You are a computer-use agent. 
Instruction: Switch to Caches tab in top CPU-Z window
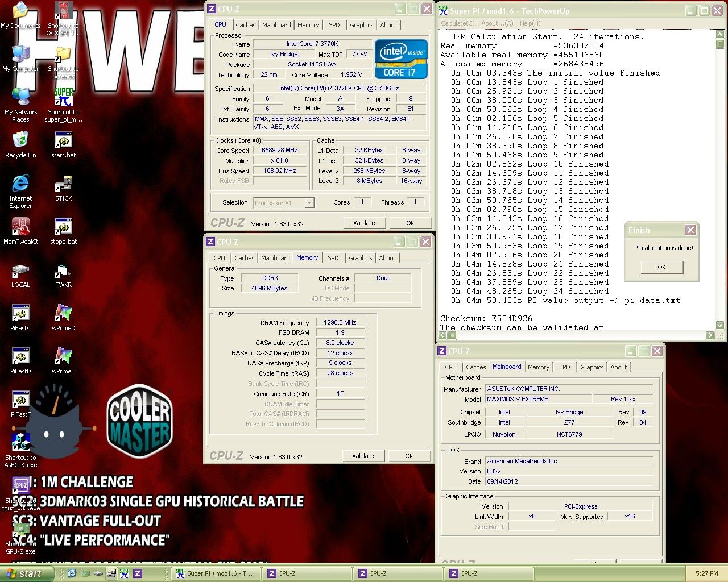coord(245,25)
